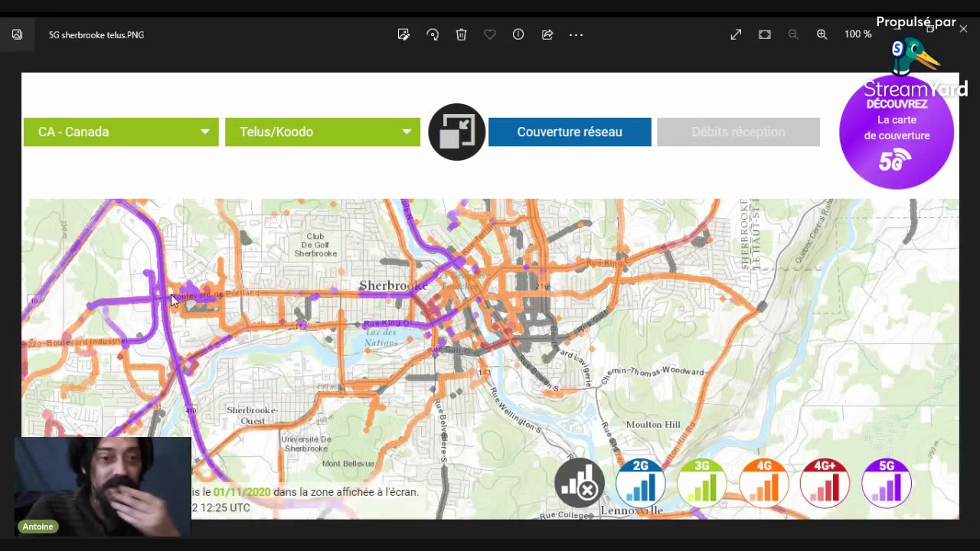980x551 pixels.
Task: Toggle the 2G coverage legend icon
Action: (640, 483)
